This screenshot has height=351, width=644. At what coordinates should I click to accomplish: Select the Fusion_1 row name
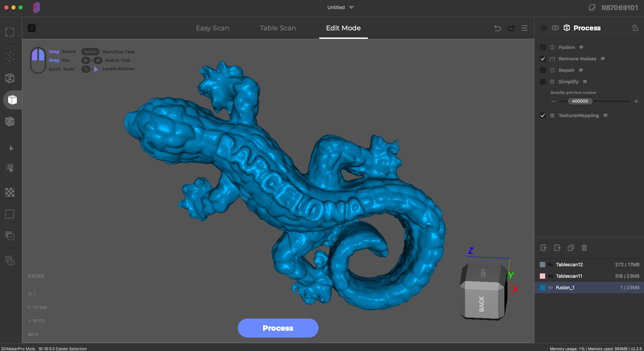point(565,288)
